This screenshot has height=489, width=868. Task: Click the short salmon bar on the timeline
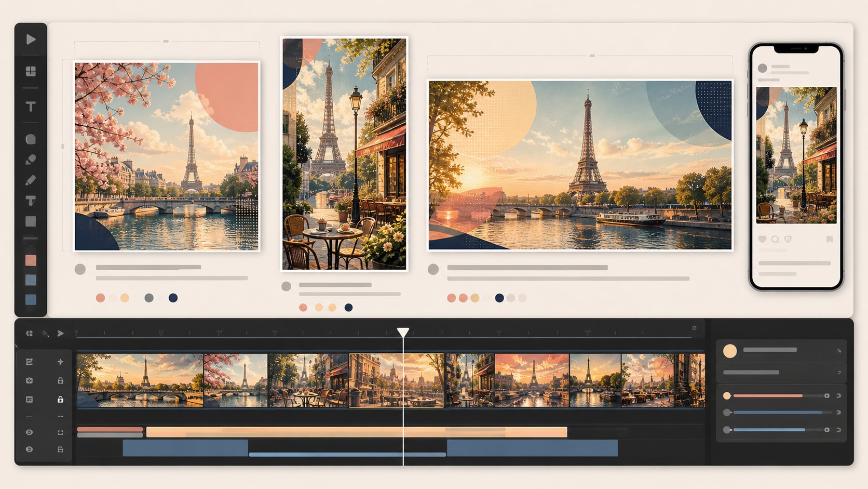click(x=110, y=430)
